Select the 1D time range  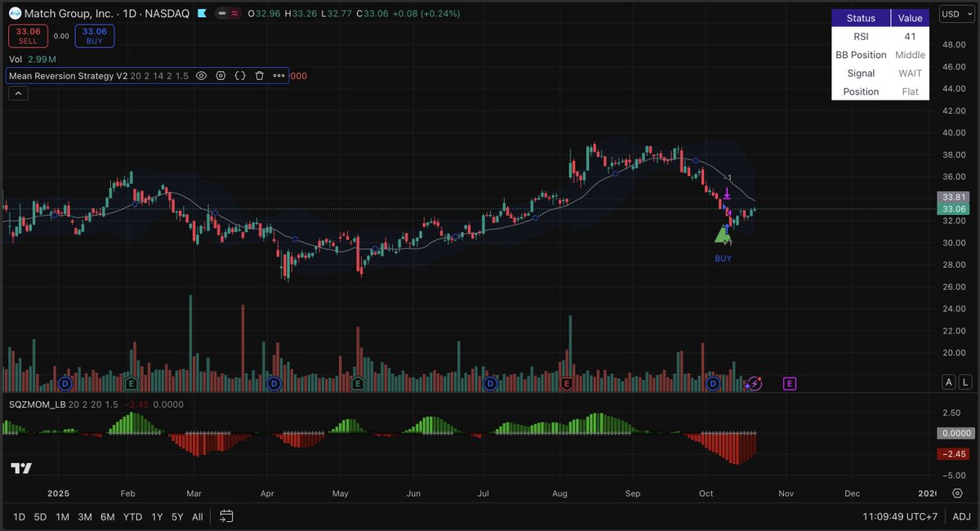19,516
